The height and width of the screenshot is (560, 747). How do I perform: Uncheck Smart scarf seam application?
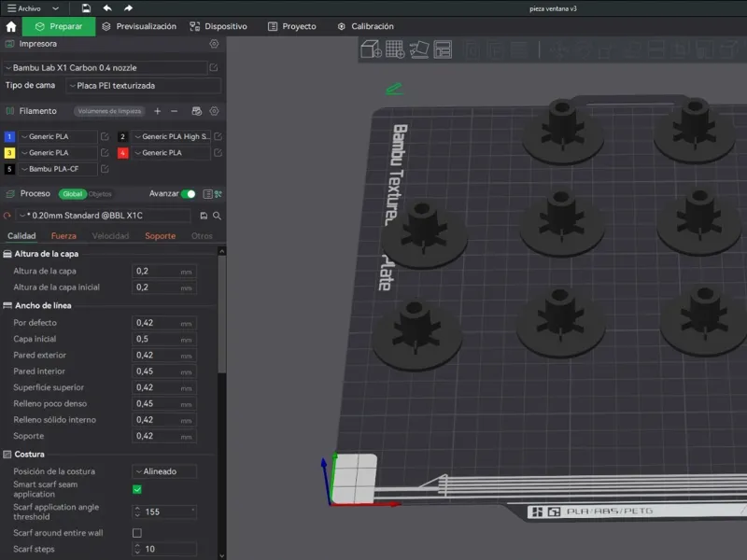point(136,489)
